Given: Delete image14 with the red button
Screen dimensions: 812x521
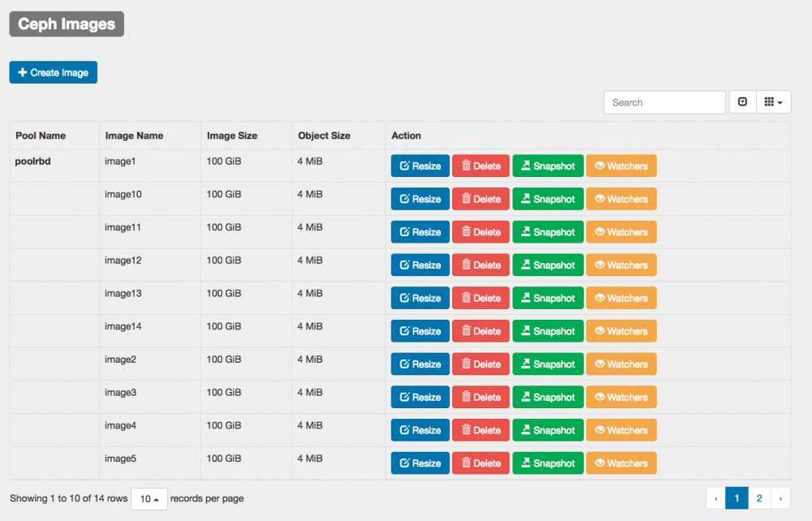Looking at the screenshot, I should 481,331.
